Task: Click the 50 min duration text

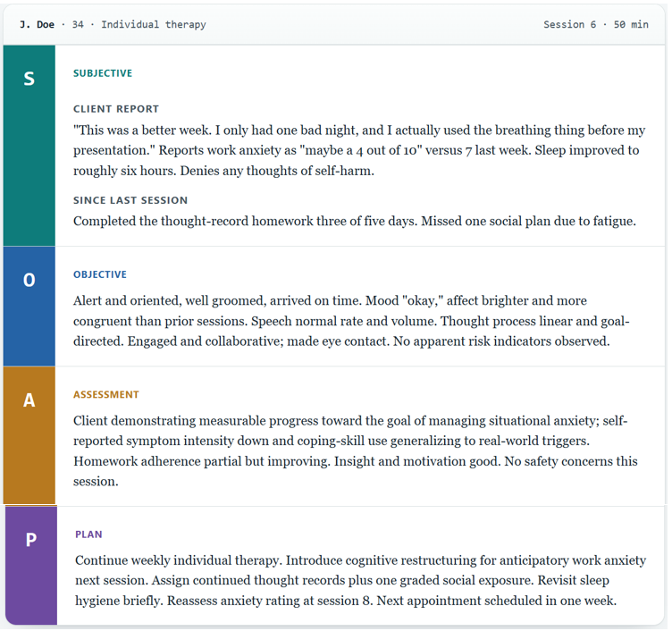Action: [x=631, y=24]
